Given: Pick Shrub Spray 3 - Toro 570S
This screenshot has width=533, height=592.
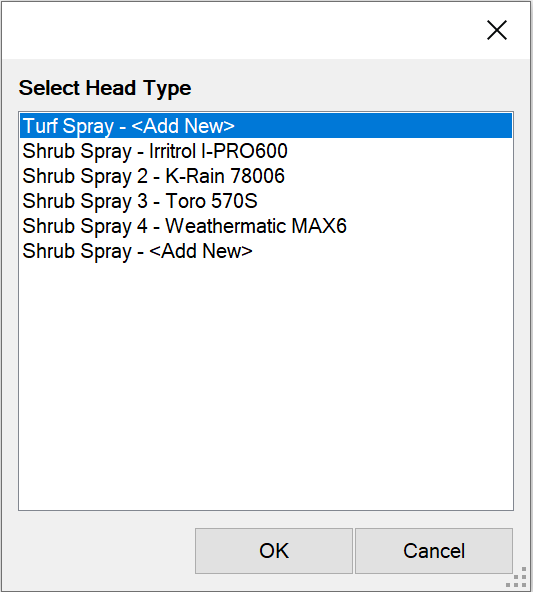Looking at the screenshot, I should (266, 201).
